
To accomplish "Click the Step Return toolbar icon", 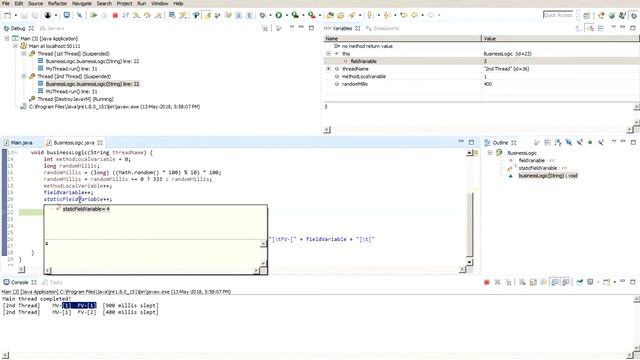I will tap(158, 15).
